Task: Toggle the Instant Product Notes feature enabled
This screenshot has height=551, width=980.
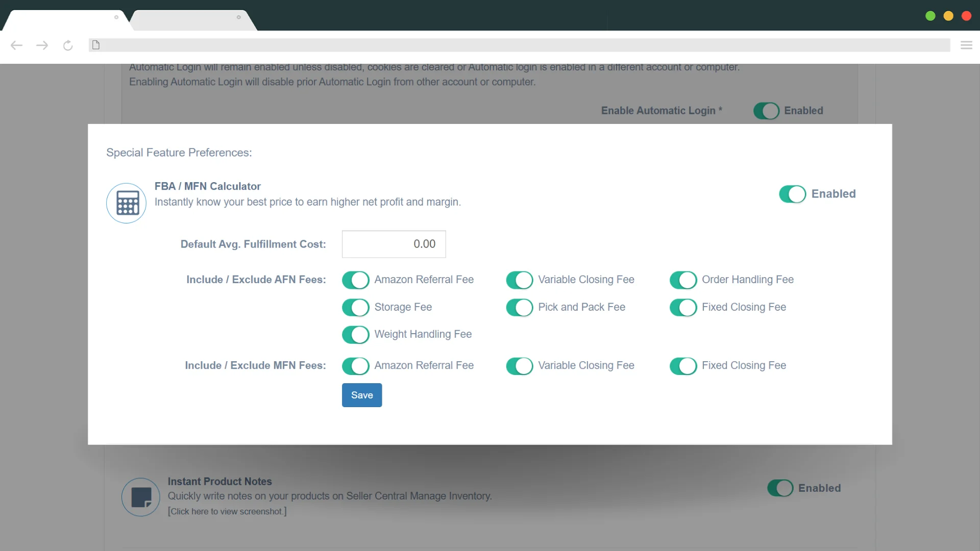Action: point(779,488)
